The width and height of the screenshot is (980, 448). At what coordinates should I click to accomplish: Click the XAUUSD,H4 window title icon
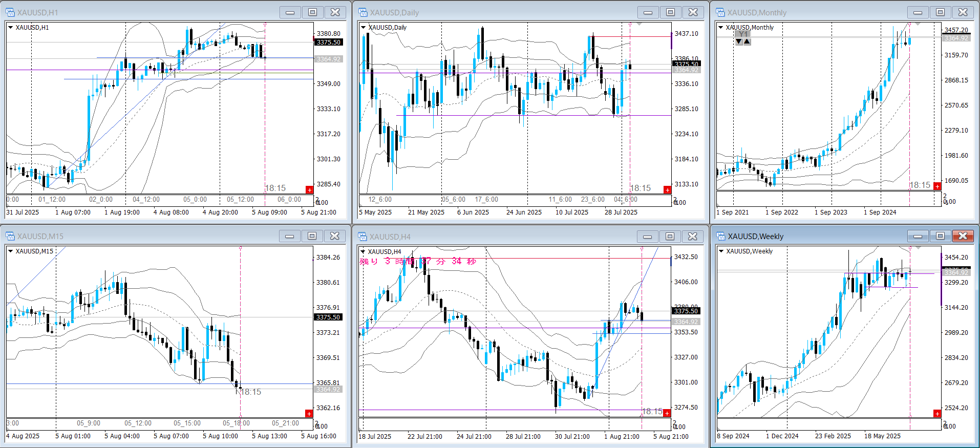click(363, 236)
